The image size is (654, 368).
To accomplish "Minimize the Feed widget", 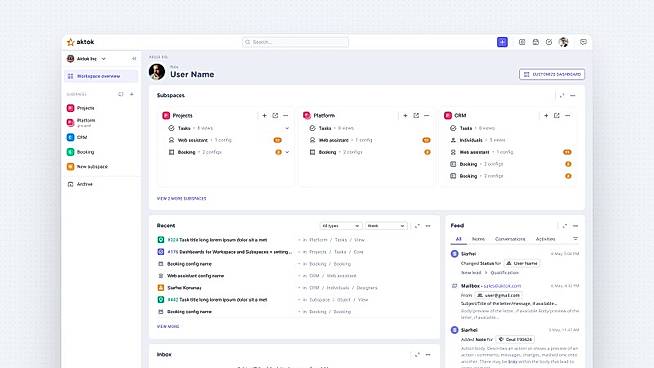I will (575, 226).
